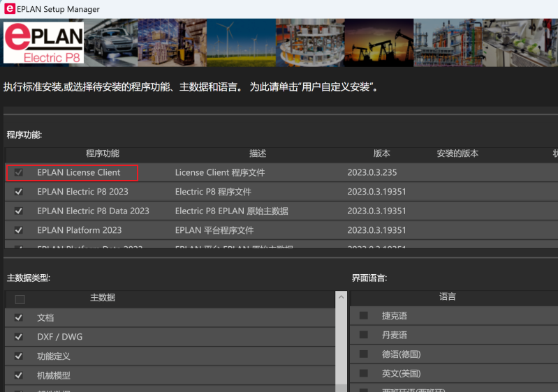Deselect EPLAN Electric P8 Data 2023 checkbox
The width and height of the screenshot is (558, 392).
coord(19,211)
